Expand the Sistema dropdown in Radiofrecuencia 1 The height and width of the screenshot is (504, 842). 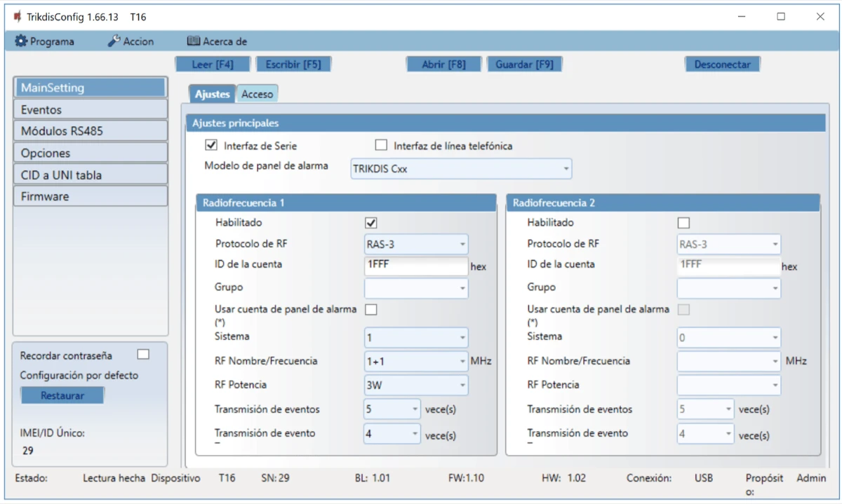point(416,338)
